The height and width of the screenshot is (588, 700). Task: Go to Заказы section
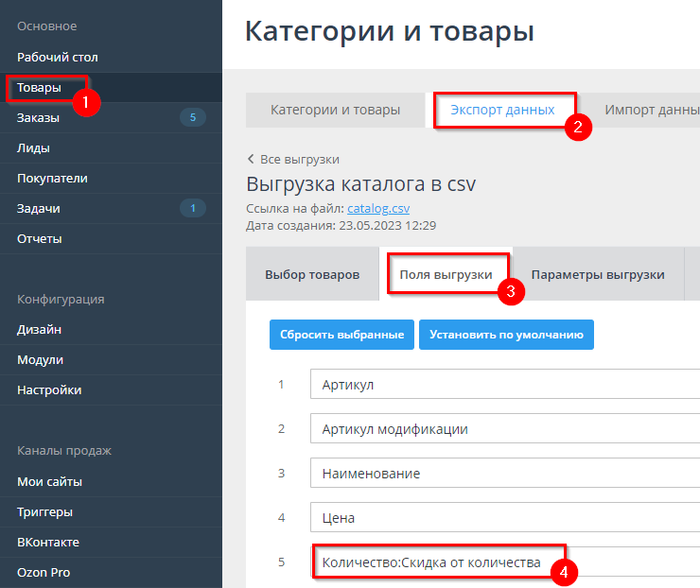pos(38,118)
